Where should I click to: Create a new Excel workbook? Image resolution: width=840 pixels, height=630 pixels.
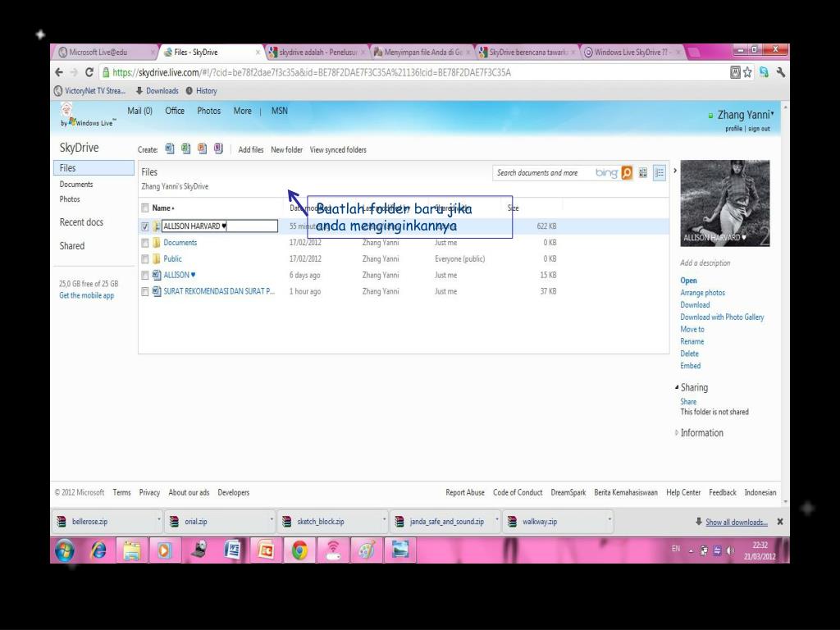click(186, 149)
